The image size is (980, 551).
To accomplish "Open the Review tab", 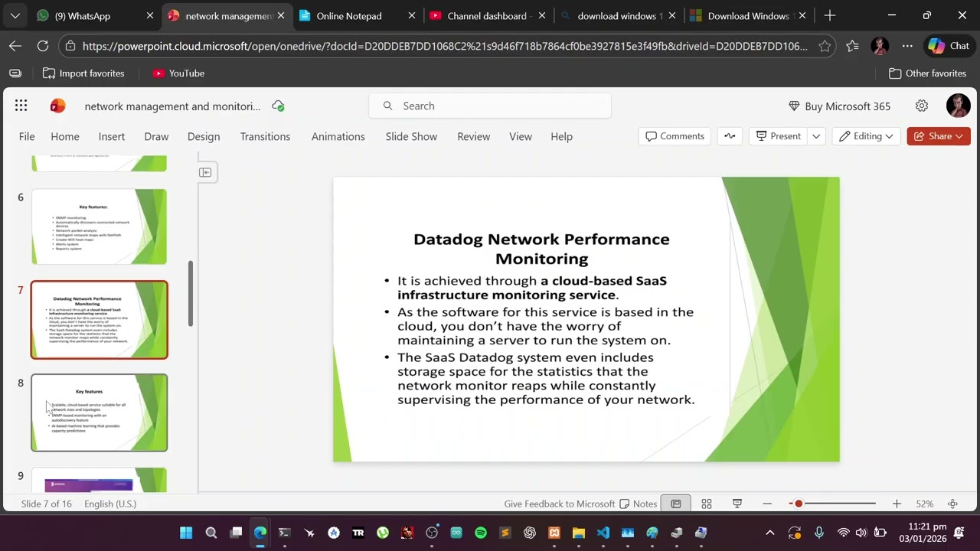I will point(474,136).
